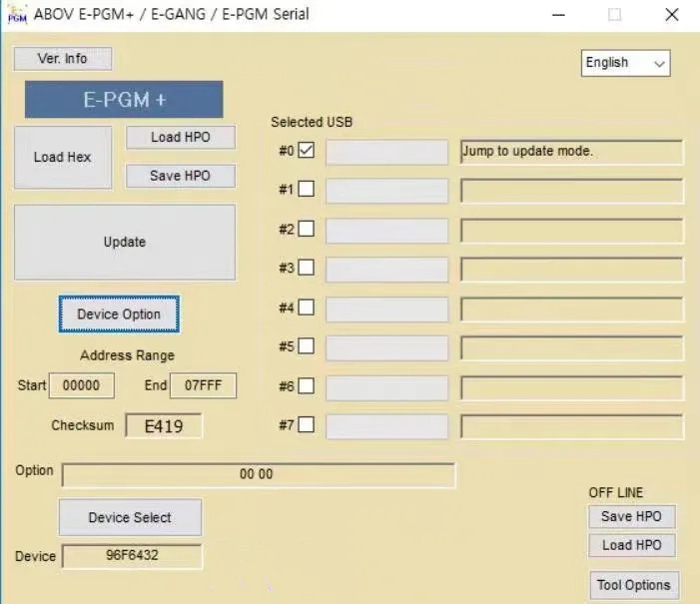Click the status box for USB #2
700x604 pixels.
coord(571,231)
